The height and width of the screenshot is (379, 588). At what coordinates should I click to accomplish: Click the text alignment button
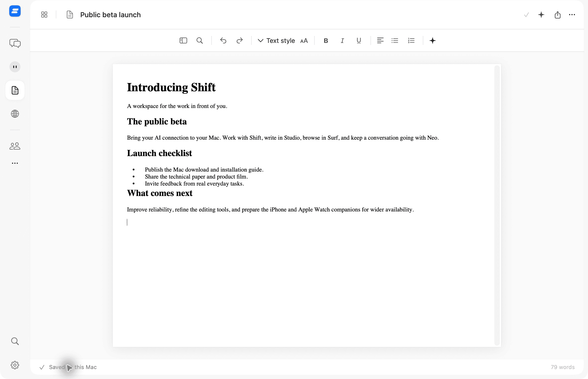coord(380,40)
